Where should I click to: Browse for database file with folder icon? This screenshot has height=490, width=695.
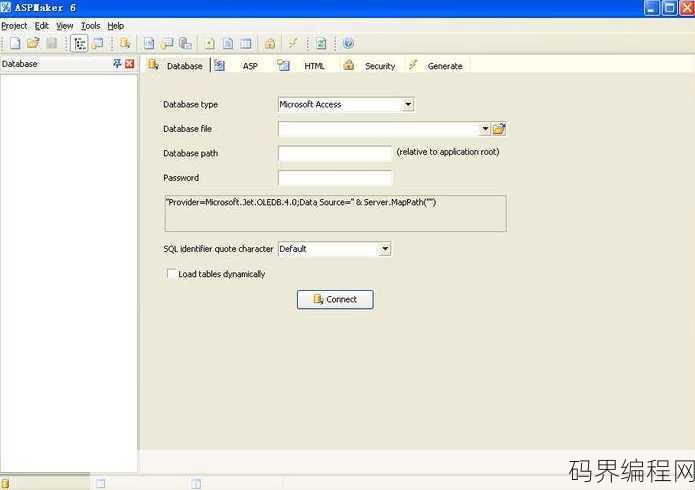tap(499, 129)
